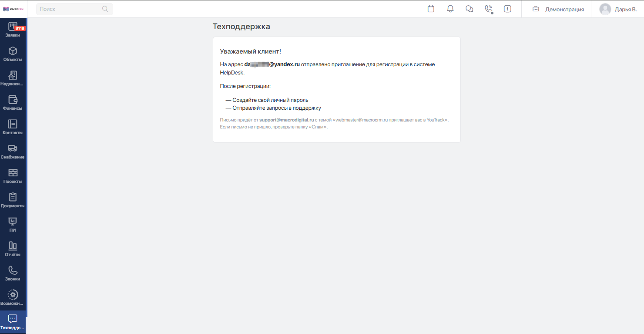The width and height of the screenshot is (644, 334).
Task: Open the ПИ presentation icon
Action: coord(13,225)
